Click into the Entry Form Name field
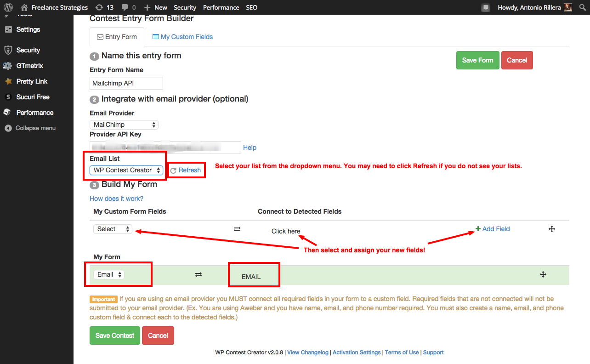Image resolution: width=590 pixels, height=364 pixels. [126, 83]
